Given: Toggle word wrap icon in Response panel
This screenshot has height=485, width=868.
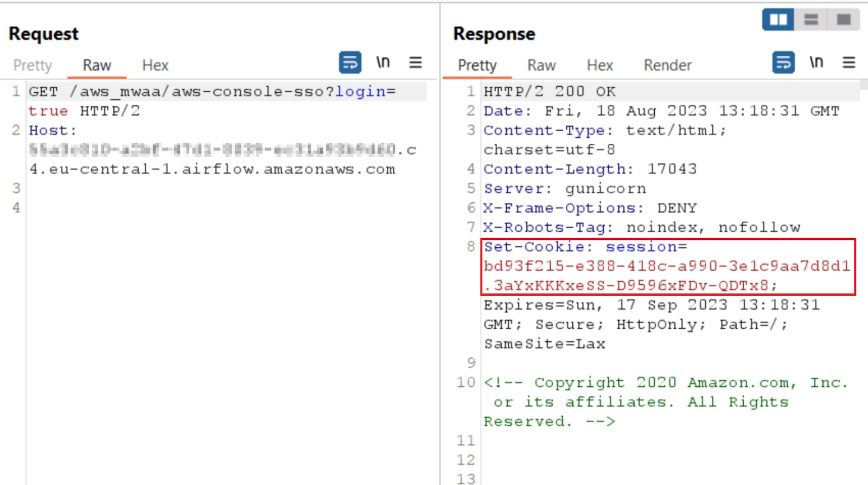Looking at the screenshot, I should [x=783, y=62].
